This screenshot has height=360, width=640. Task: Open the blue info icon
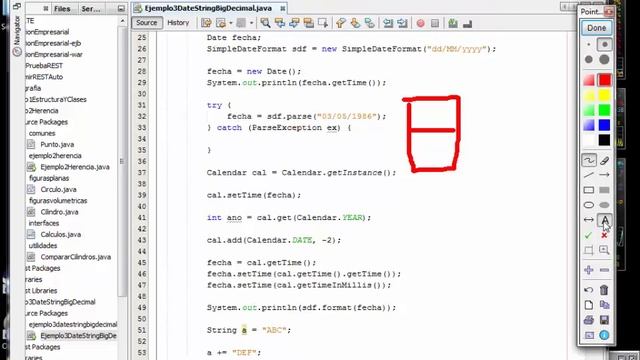click(604, 335)
